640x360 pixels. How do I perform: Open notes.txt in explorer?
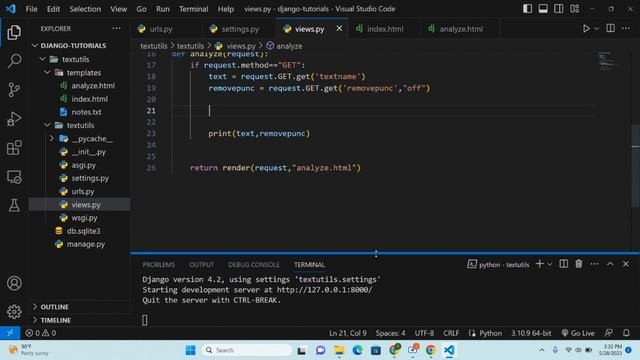click(87, 112)
